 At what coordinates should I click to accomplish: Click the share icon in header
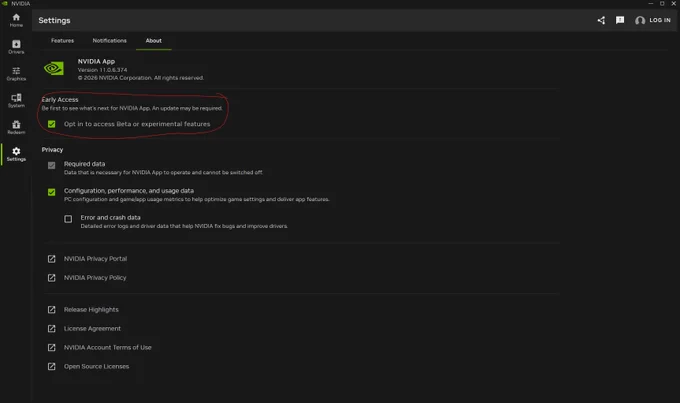(x=601, y=20)
